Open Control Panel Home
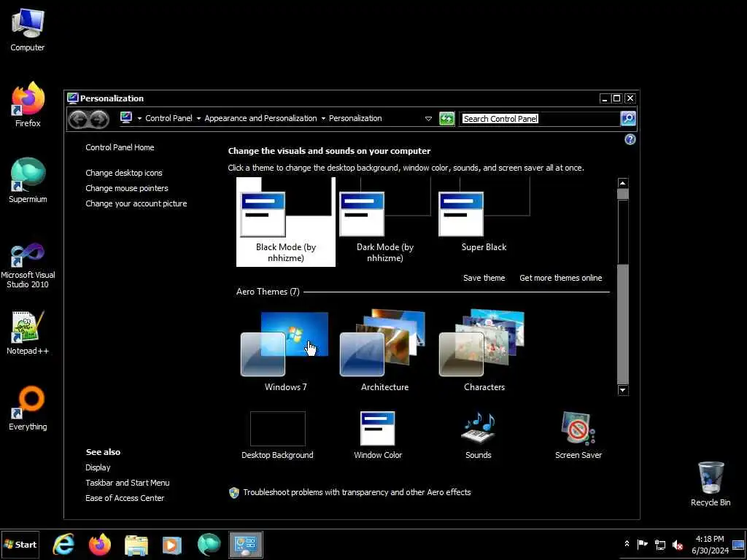Viewport: 747px width, 560px height. click(x=120, y=147)
